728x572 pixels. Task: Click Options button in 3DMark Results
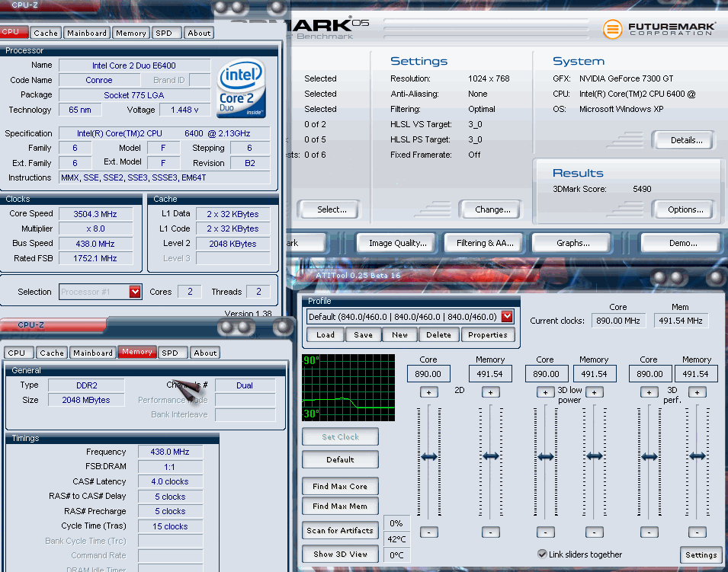683,209
